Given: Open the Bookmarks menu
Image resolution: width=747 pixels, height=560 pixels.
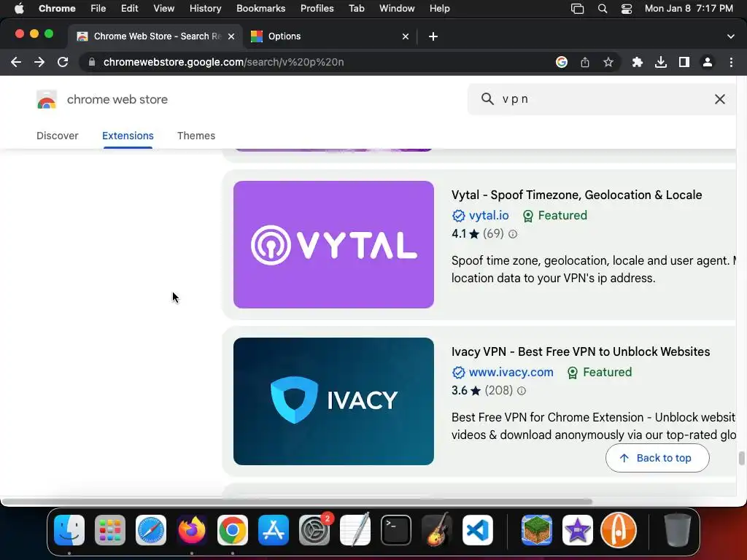Looking at the screenshot, I should [x=260, y=9].
